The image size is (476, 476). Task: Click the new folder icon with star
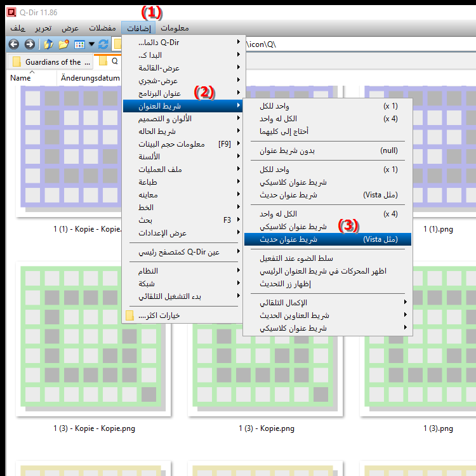[x=63, y=44]
